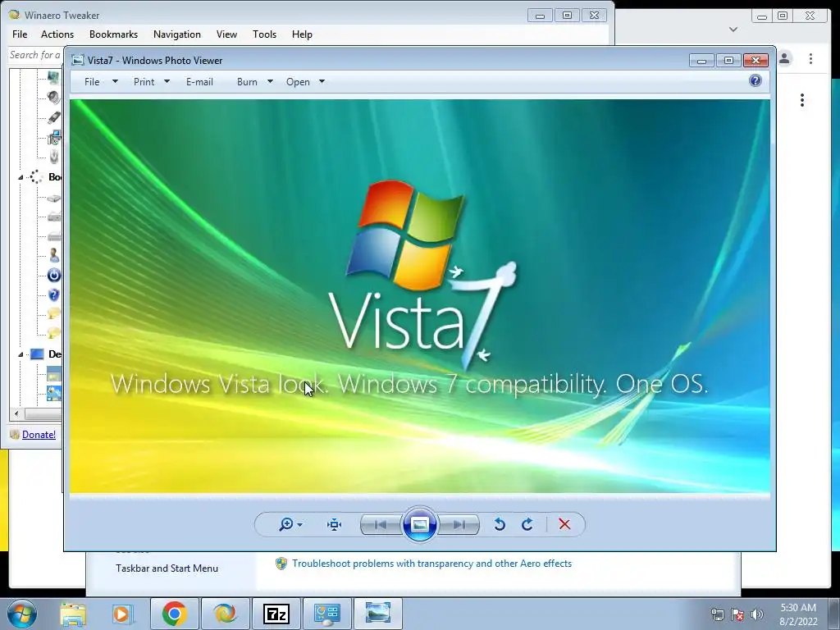The image size is (840, 630).
Task: Launch Windows Media Player from the taskbar
Action: coord(122,614)
